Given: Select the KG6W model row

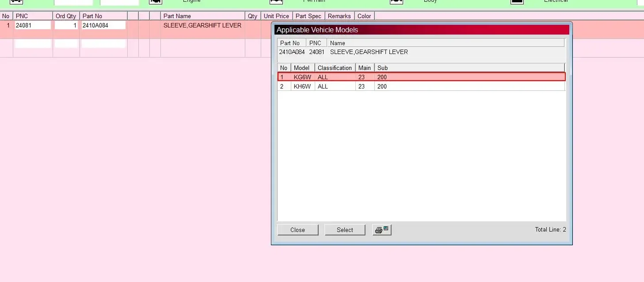Looking at the screenshot, I should [421, 77].
